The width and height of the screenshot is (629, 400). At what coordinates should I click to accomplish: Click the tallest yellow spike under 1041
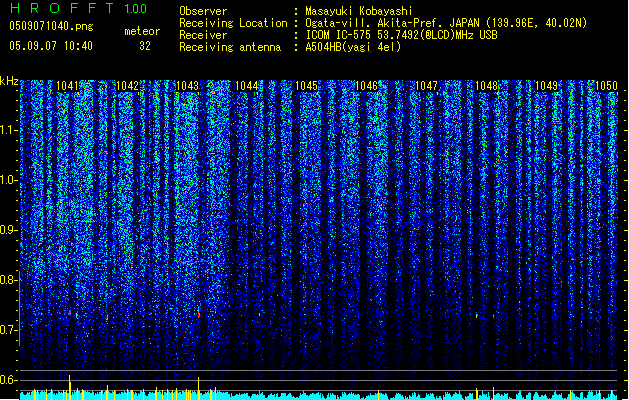pos(70,387)
